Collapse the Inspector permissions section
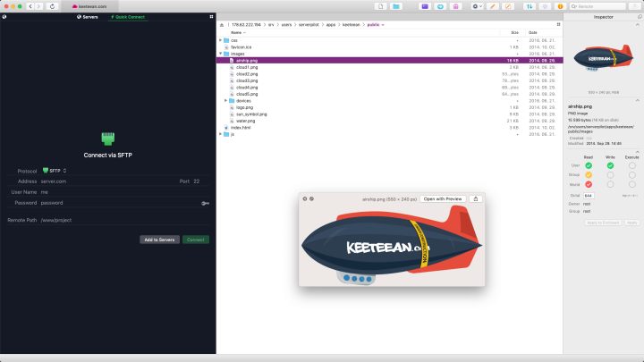 click(638, 152)
